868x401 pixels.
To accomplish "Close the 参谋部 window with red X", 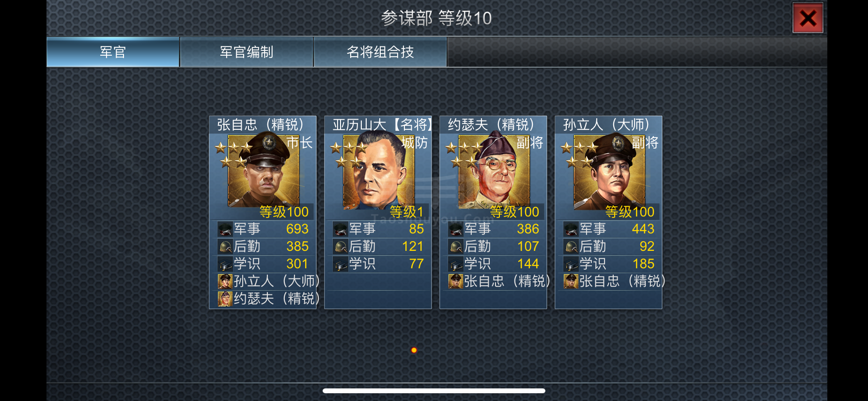I will click(807, 18).
